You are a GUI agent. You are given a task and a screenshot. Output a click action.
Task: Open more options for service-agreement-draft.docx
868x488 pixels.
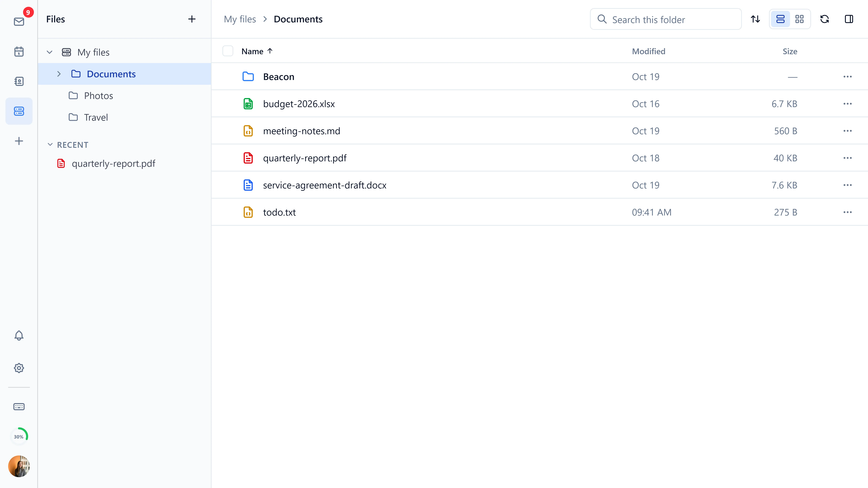(847, 185)
